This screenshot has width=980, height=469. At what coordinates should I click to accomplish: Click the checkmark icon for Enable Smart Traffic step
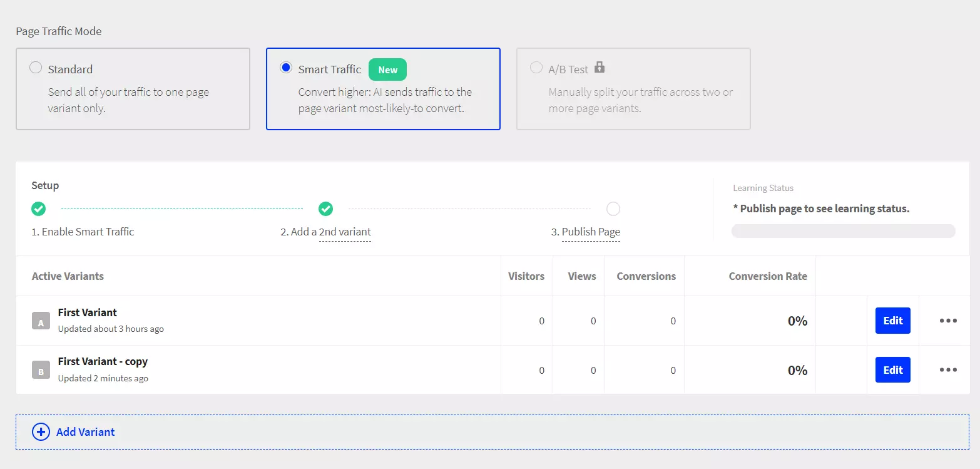tap(38, 209)
